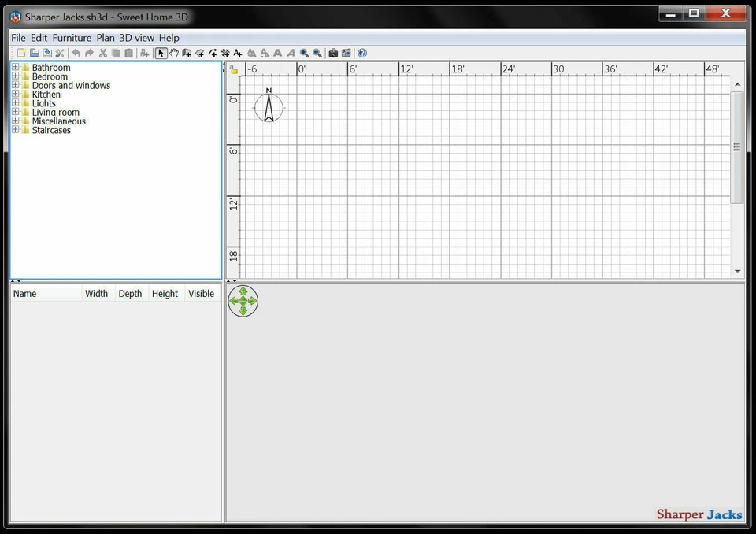Open an existing home file

click(34, 53)
